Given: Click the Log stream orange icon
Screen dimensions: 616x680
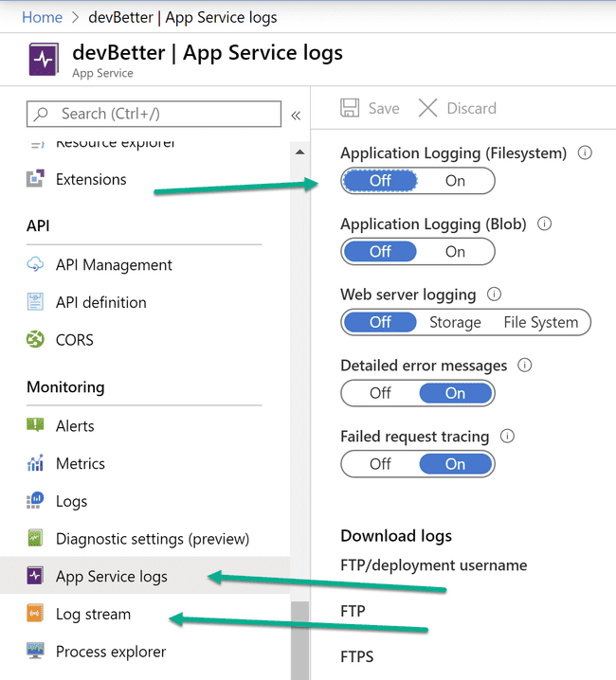Looking at the screenshot, I should 35,613.
